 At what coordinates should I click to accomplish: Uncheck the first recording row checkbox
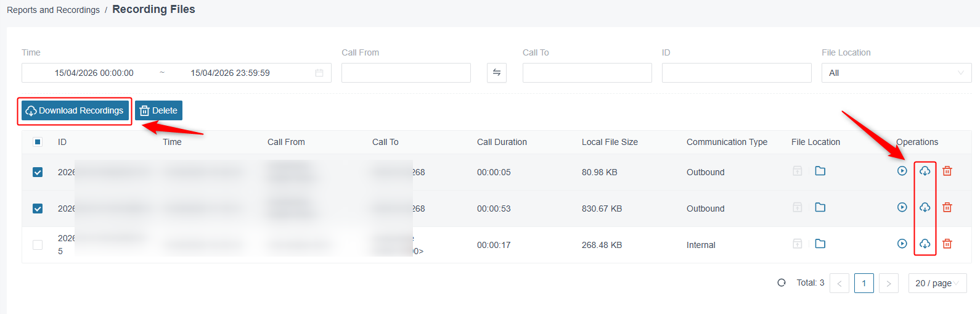[38, 172]
